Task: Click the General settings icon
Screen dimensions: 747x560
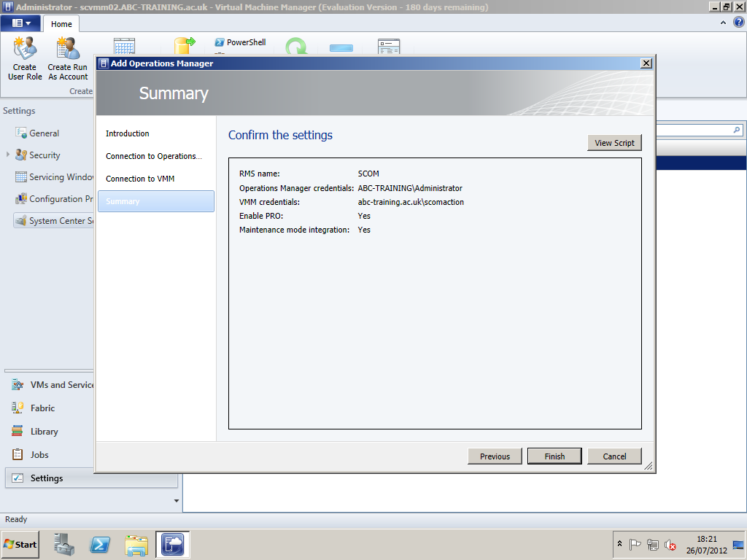Action: (x=21, y=133)
